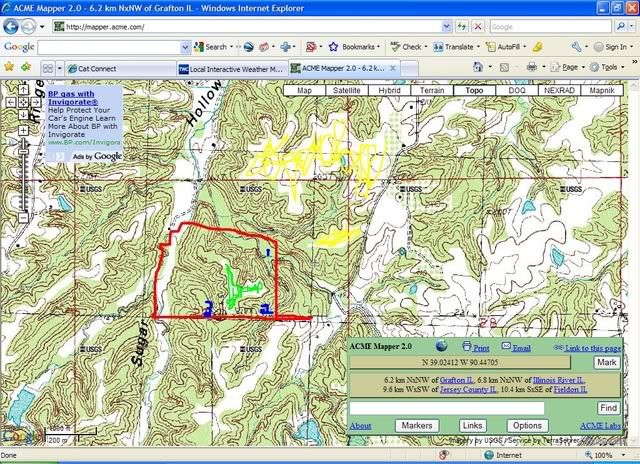Click the AutoFill toolbar button

click(x=504, y=47)
